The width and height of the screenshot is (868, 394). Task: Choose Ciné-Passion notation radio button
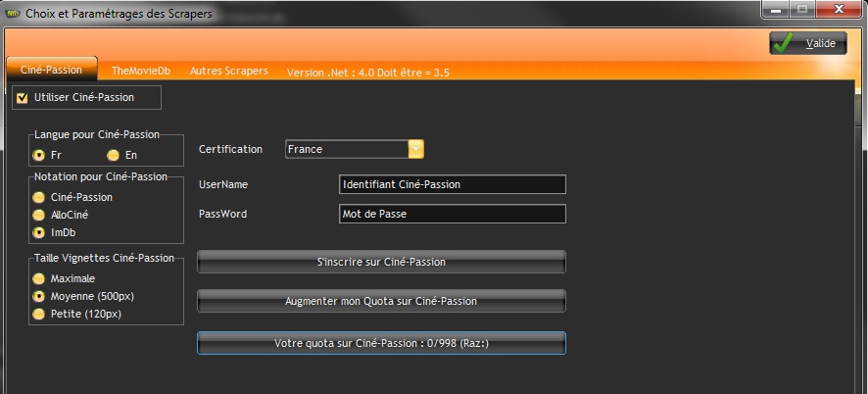coord(39,197)
